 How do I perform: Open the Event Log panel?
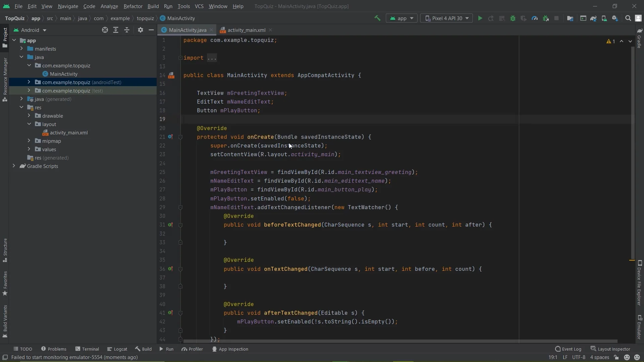click(568, 349)
